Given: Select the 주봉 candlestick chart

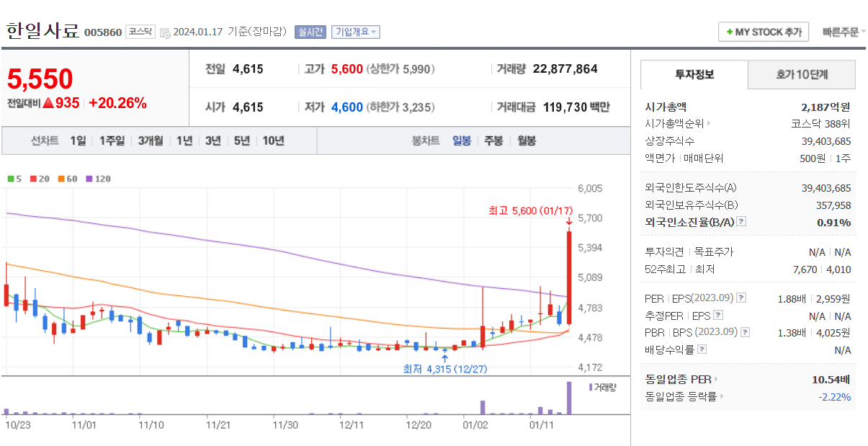Looking at the screenshot, I should click(493, 141).
